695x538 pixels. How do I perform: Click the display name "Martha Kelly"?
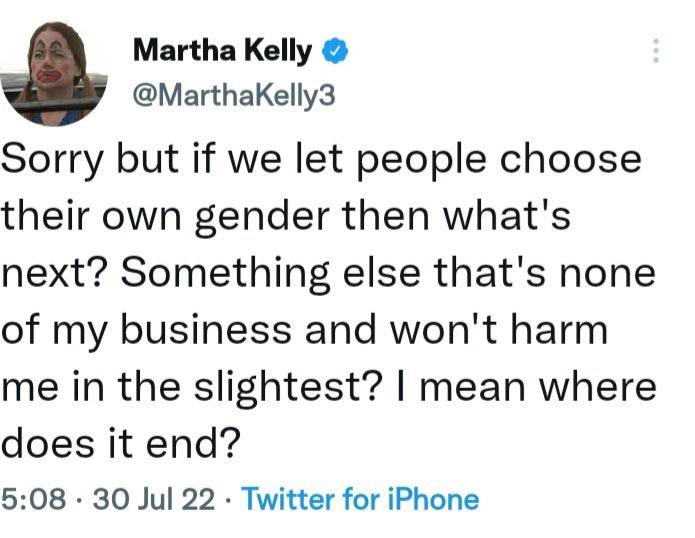tap(222, 49)
